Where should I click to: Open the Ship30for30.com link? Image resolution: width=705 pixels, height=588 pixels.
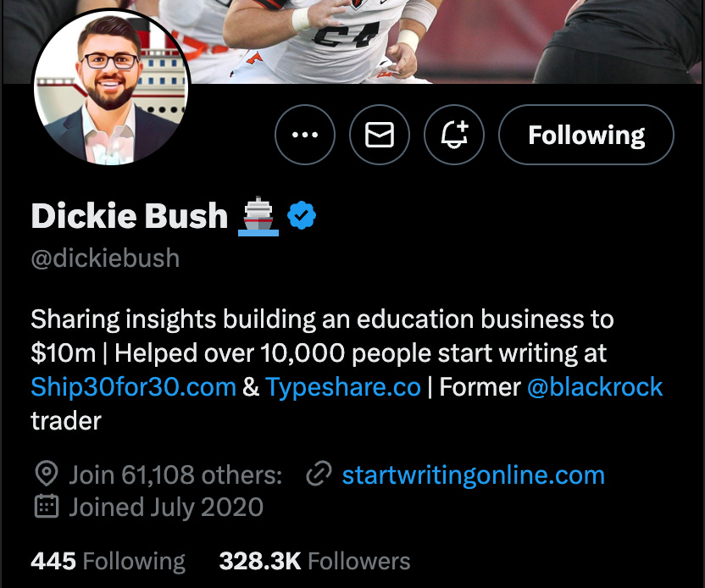[x=134, y=387]
